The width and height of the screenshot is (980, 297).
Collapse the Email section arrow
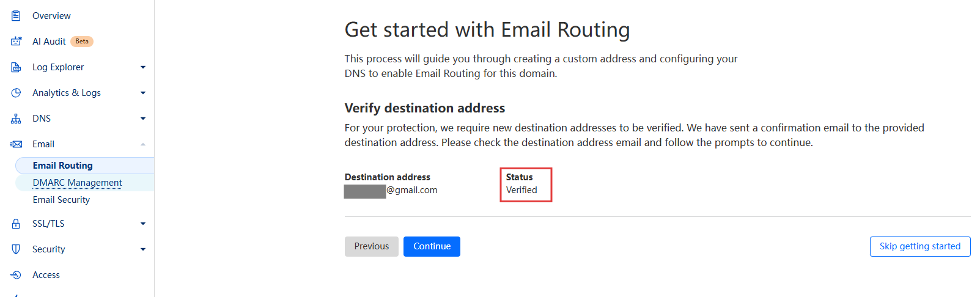point(143,144)
